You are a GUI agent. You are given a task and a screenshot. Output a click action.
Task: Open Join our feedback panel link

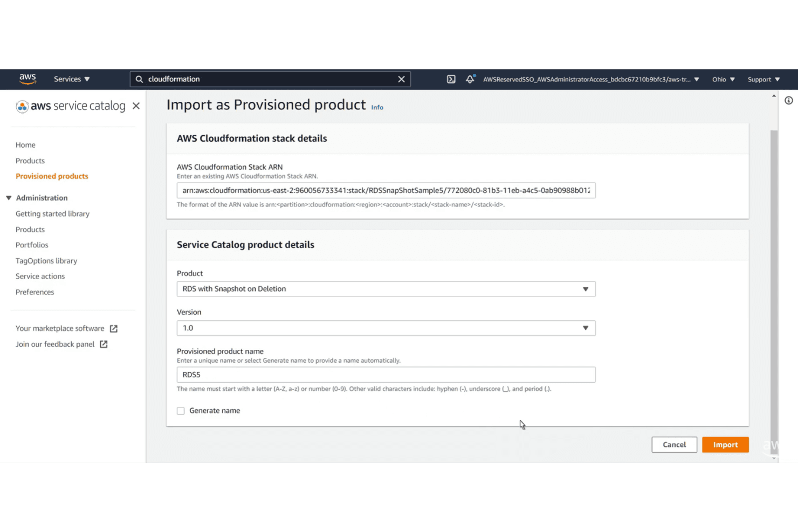(55, 344)
